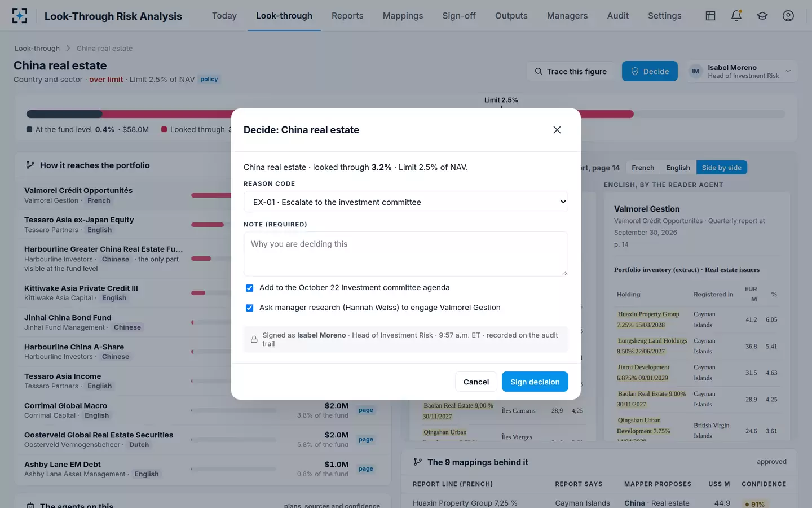
Task: Click the IM avatar for Isabel Moreno
Action: [x=696, y=71]
